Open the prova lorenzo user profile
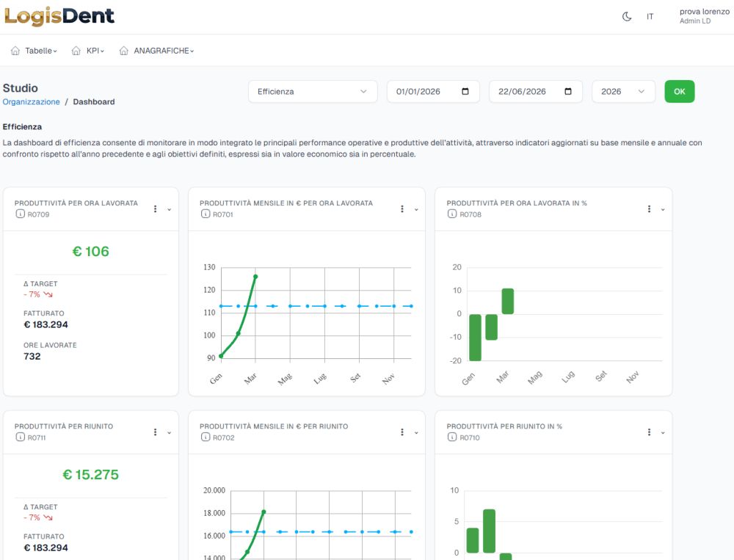 point(704,16)
